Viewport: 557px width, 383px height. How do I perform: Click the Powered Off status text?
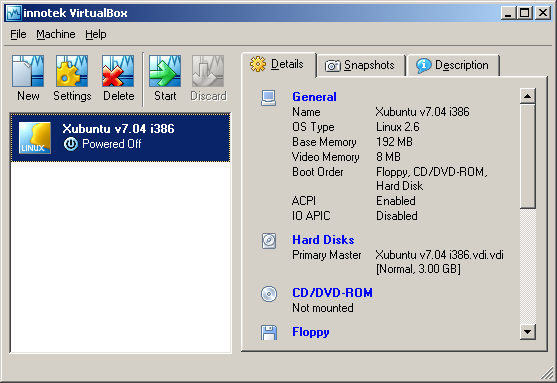tap(112, 144)
